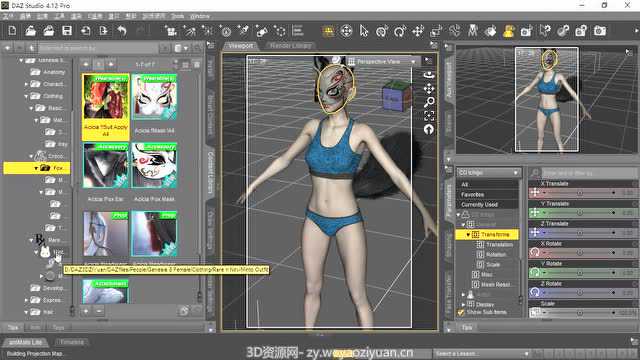Collapse the Clothing folder arrow

coord(26,96)
